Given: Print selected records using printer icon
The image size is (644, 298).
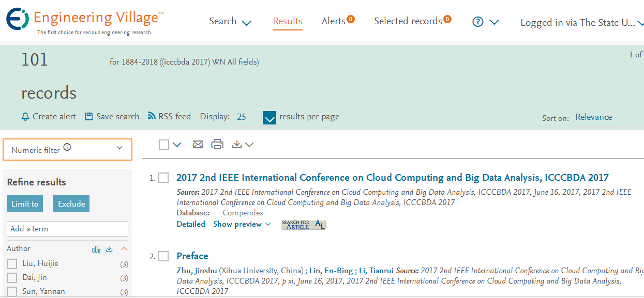Looking at the screenshot, I should pyautogui.click(x=217, y=145).
